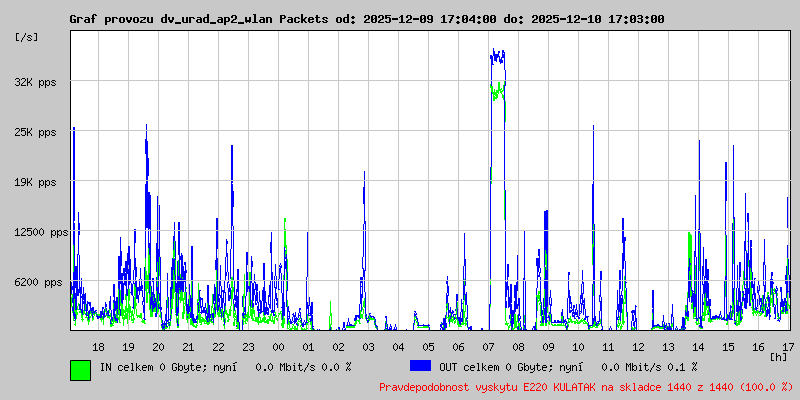Click the '01' hour label on x-axis
The width and height of the screenshot is (800, 400).
click(x=308, y=347)
